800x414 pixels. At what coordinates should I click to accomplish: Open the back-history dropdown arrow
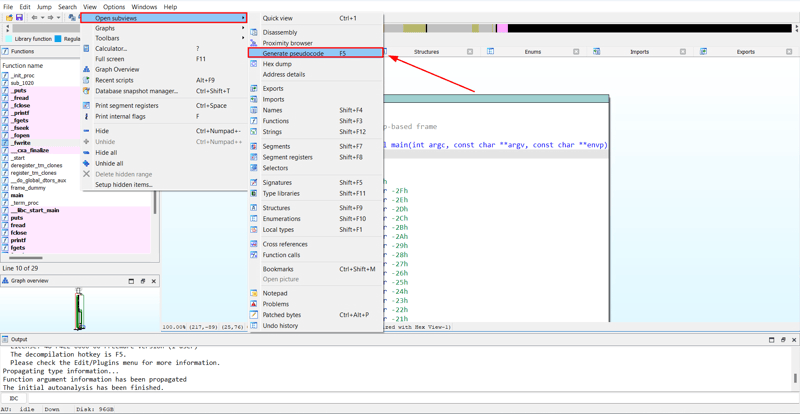(x=42, y=18)
